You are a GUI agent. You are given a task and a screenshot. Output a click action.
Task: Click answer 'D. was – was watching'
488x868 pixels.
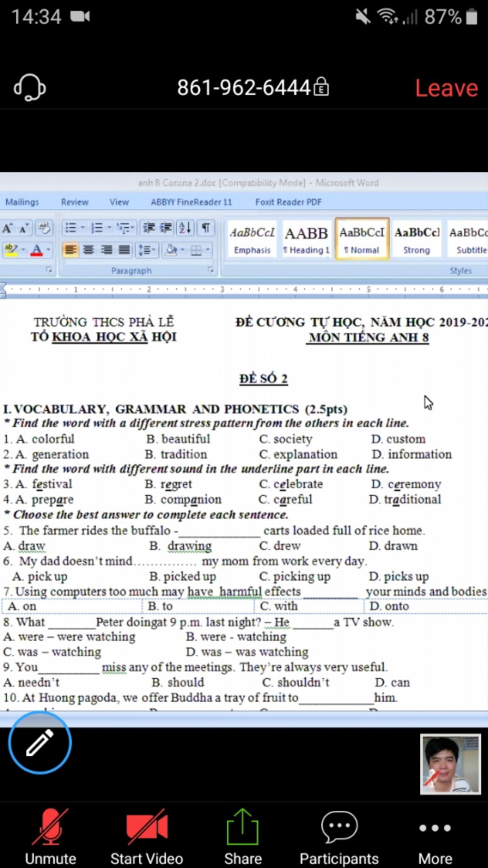pyautogui.click(x=247, y=651)
